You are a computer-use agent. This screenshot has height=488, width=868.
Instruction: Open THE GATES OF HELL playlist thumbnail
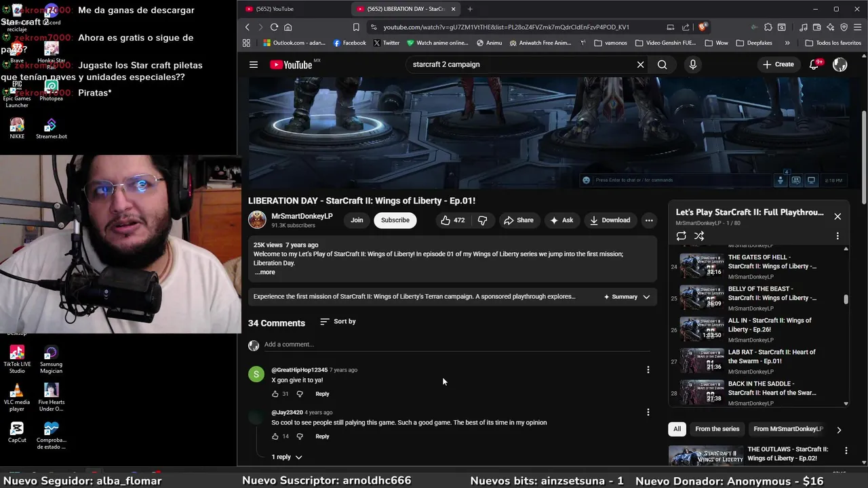pyautogui.click(x=702, y=266)
